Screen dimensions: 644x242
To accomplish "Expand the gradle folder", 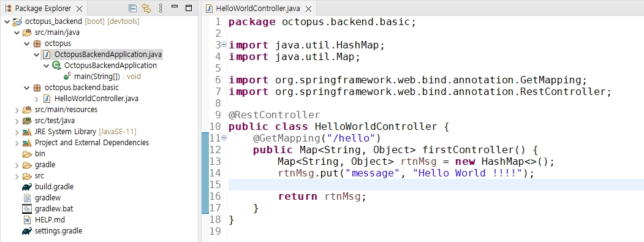I will [17, 165].
